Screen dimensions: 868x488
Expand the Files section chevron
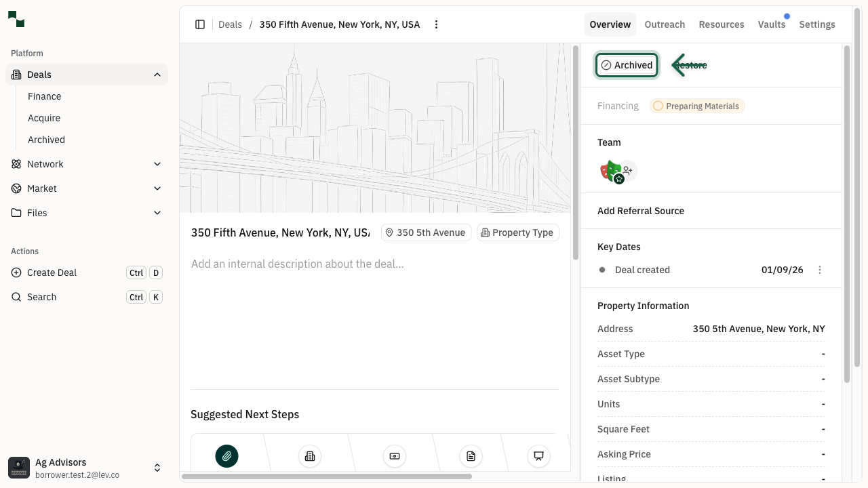(x=157, y=213)
